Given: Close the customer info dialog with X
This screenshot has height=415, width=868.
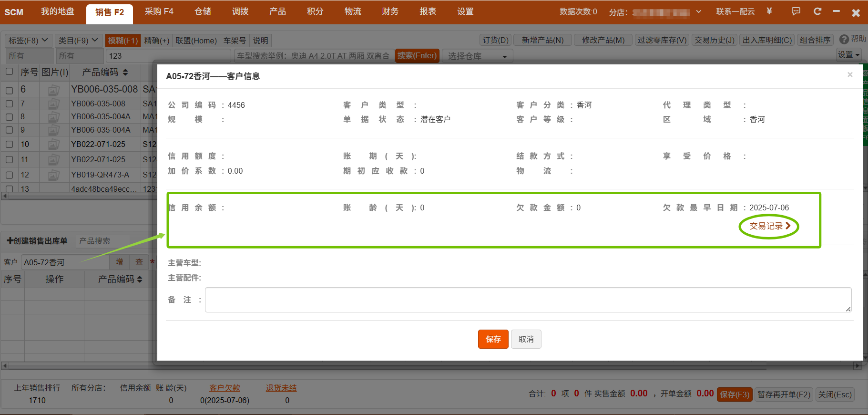Looking at the screenshot, I should tap(850, 74).
